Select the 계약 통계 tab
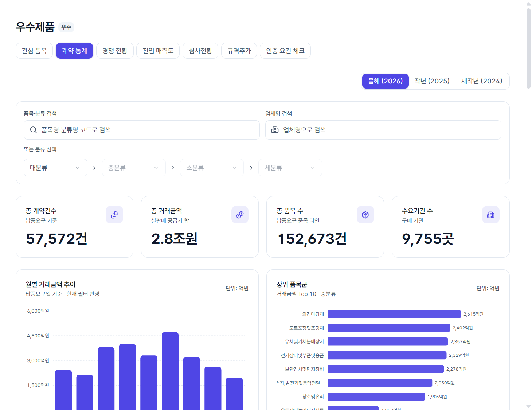The image size is (532, 410). pyautogui.click(x=74, y=51)
